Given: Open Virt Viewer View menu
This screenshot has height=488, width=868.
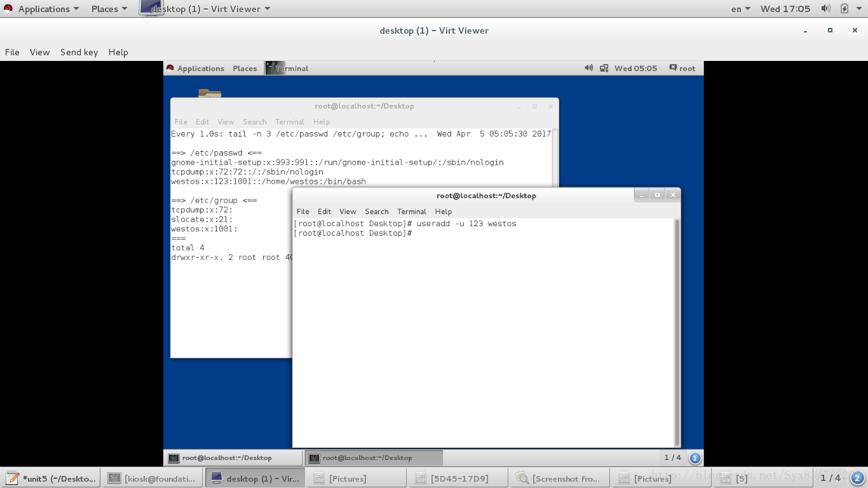Looking at the screenshot, I should [39, 52].
